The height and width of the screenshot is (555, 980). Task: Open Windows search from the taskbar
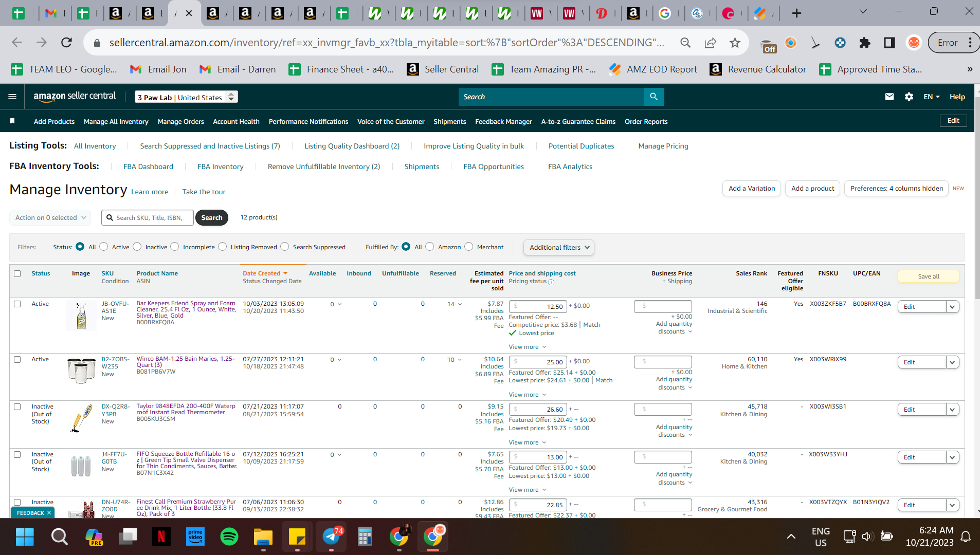click(59, 537)
